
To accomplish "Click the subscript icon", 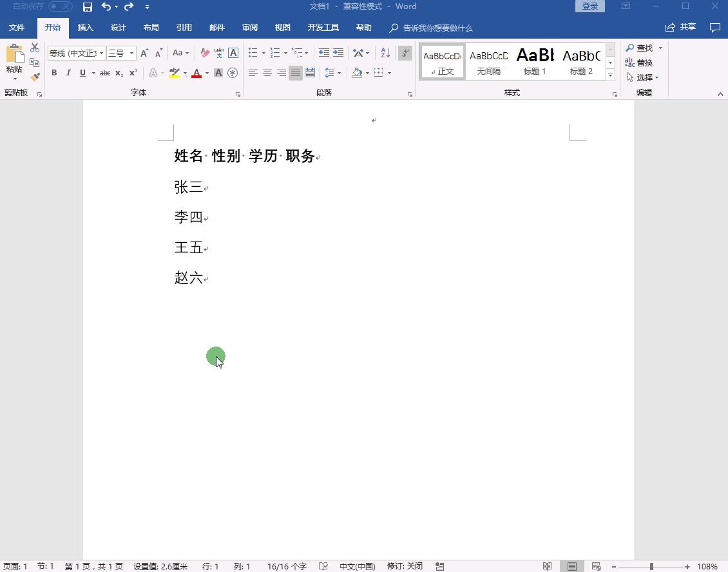I will pos(119,73).
